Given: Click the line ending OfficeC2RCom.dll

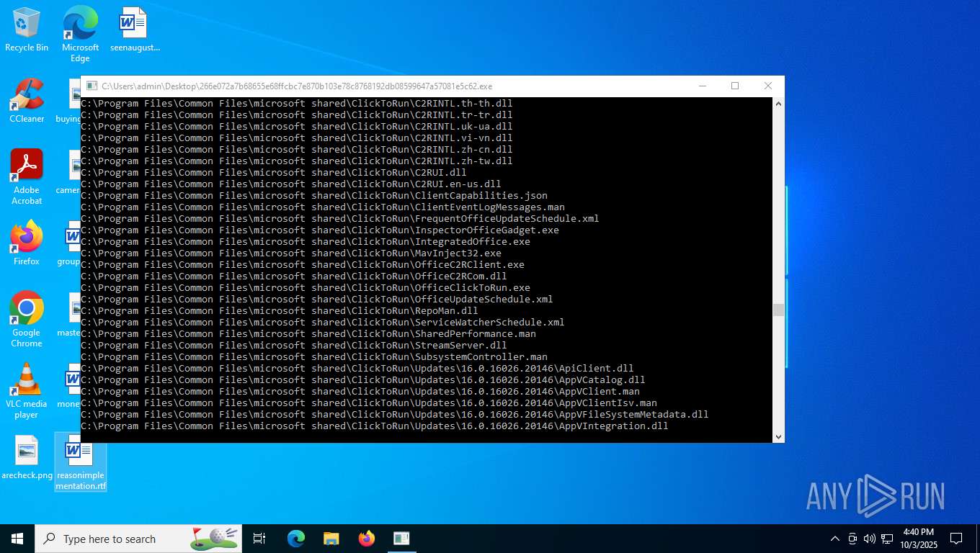Looking at the screenshot, I should [294, 276].
